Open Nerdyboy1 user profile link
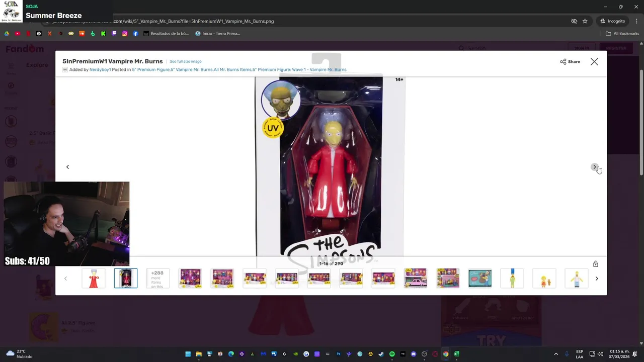The width and height of the screenshot is (644, 362). pos(100,69)
